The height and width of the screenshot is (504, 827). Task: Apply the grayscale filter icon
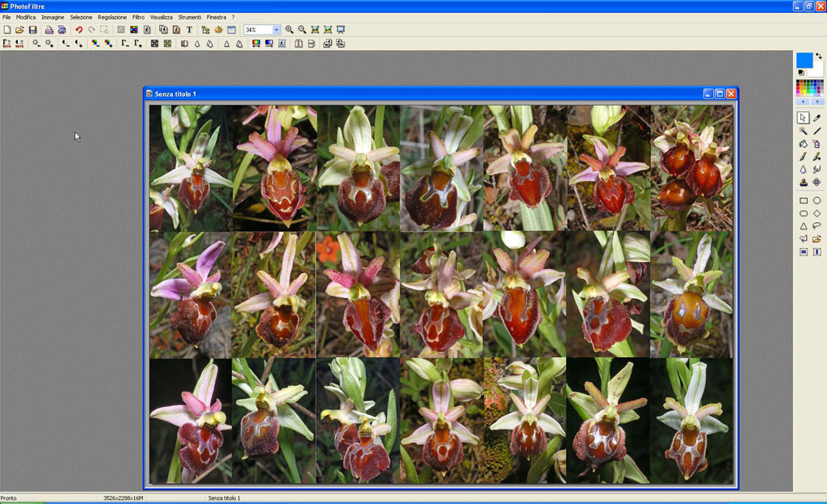(154, 44)
